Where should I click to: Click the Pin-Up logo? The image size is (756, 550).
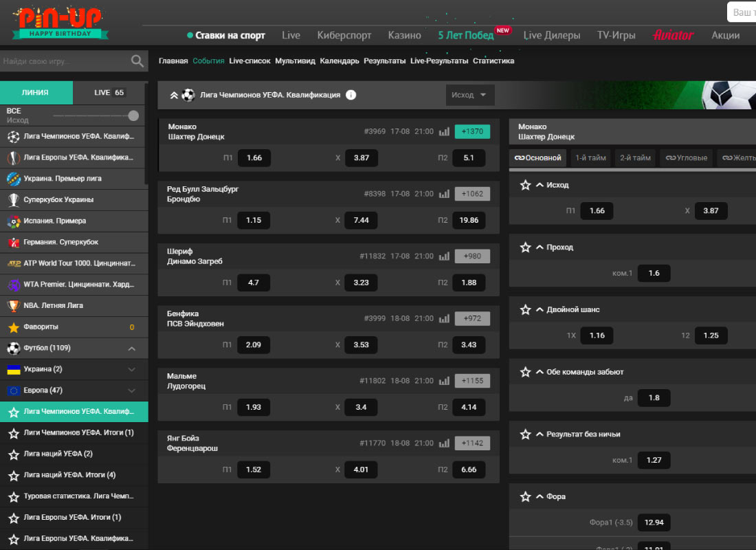pyautogui.click(x=60, y=23)
